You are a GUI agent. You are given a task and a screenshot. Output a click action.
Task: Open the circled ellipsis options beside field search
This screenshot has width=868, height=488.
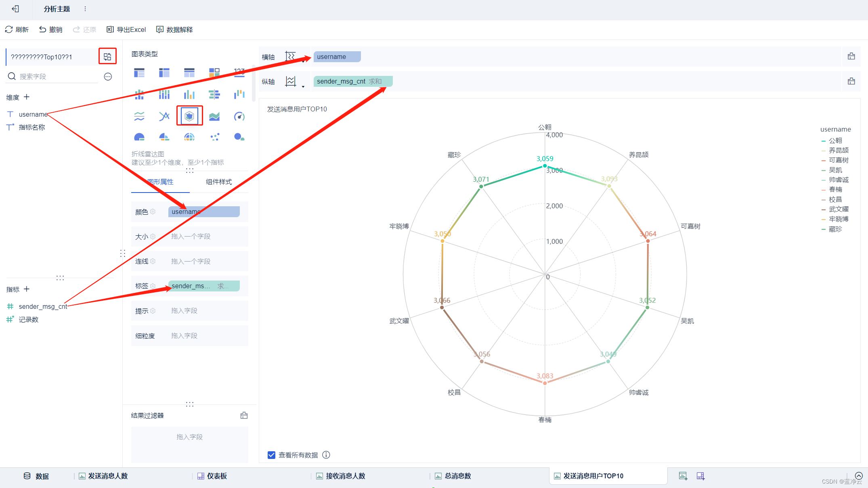click(x=108, y=77)
